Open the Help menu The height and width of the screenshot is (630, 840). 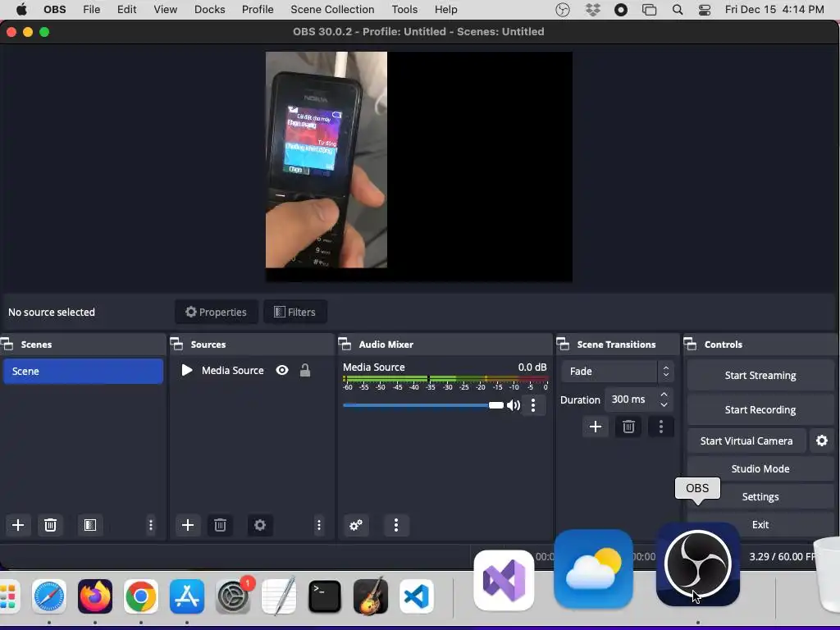pyautogui.click(x=445, y=10)
